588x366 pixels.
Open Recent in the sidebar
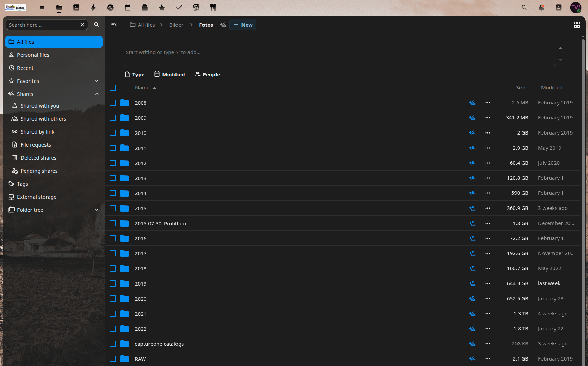(25, 68)
